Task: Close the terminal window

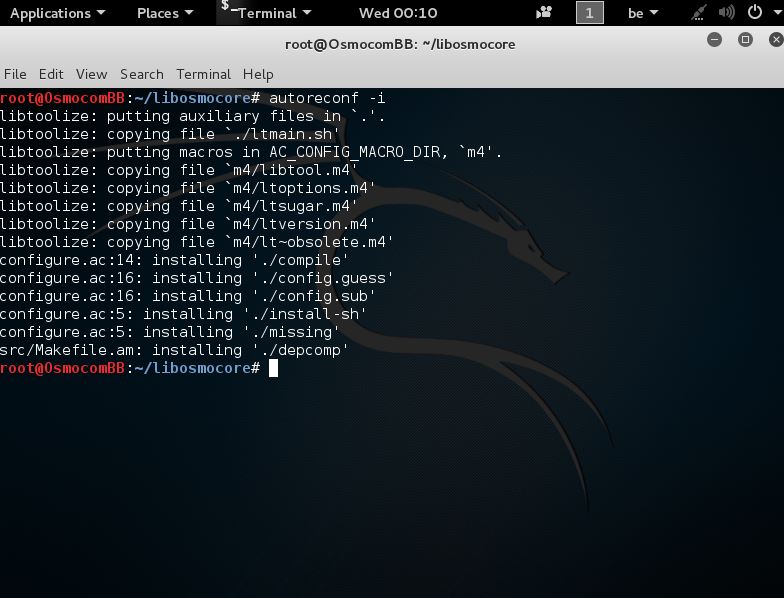Action: 776,40
